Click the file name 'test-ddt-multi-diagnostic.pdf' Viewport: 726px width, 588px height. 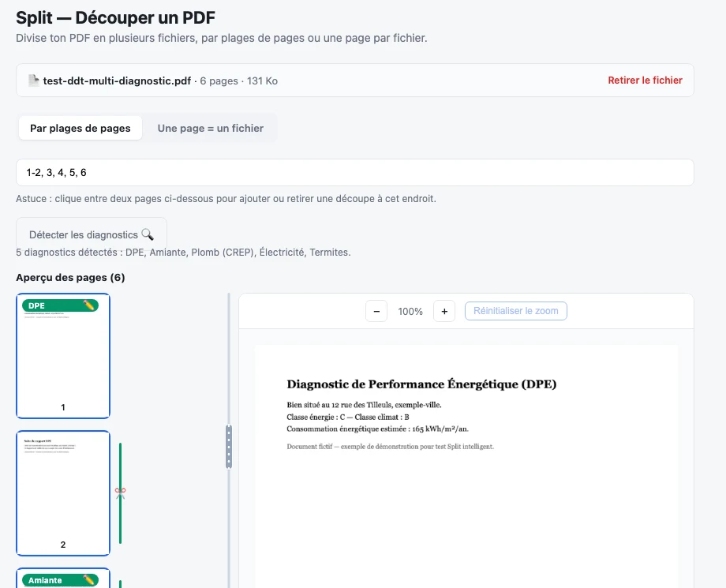click(x=117, y=81)
